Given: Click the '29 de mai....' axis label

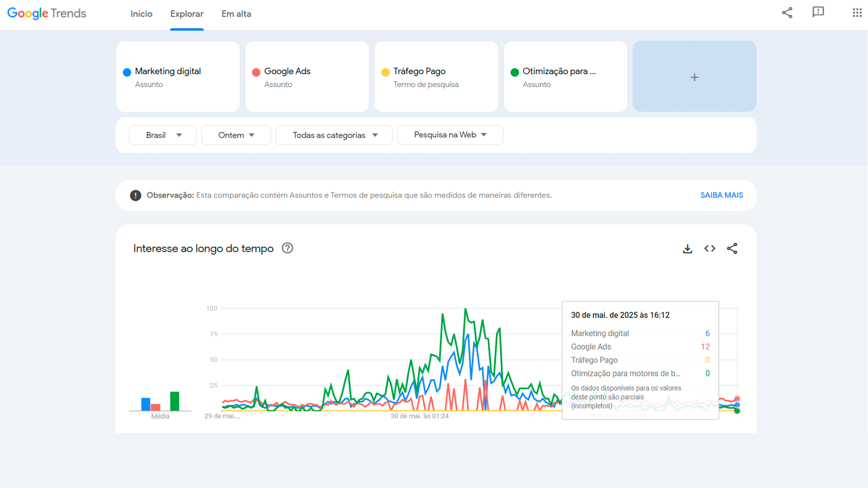Looking at the screenshot, I should pyautogui.click(x=222, y=416).
